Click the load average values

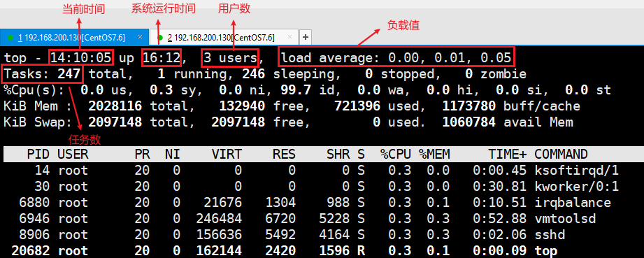click(450, 57)
